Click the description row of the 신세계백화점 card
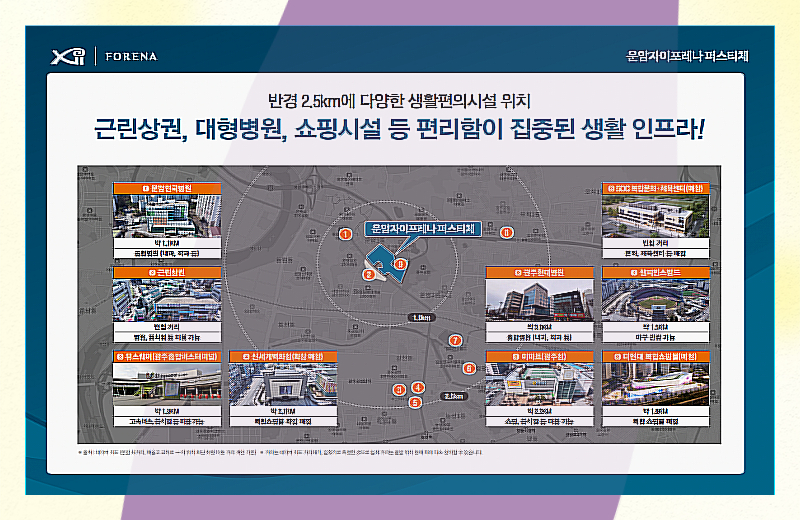800x520 pixels. (x=283, y=422)
